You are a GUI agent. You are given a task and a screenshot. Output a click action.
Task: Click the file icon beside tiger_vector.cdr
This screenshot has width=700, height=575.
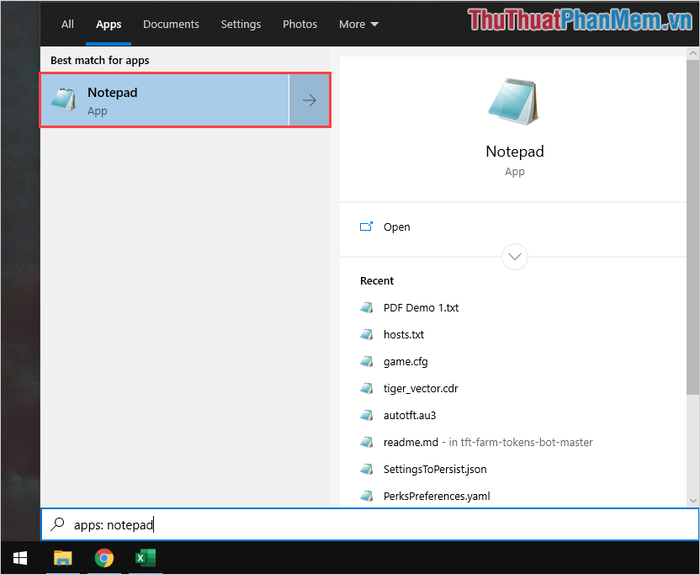coord(367,388)
